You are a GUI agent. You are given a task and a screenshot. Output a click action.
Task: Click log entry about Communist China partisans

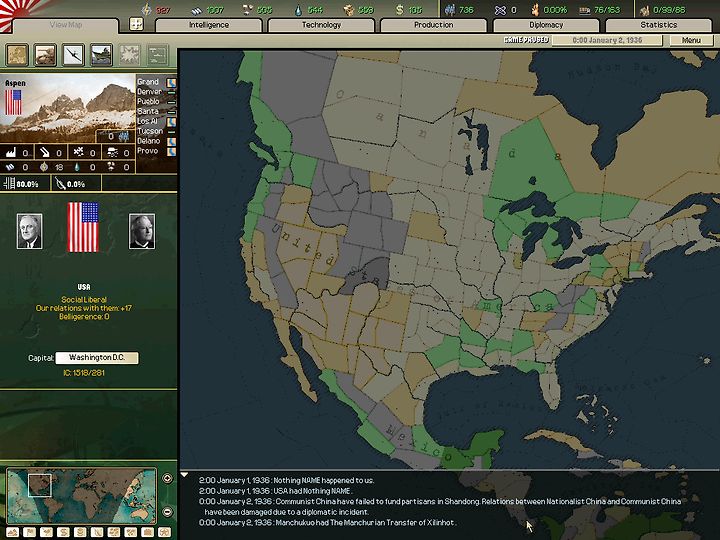[440, 506]
